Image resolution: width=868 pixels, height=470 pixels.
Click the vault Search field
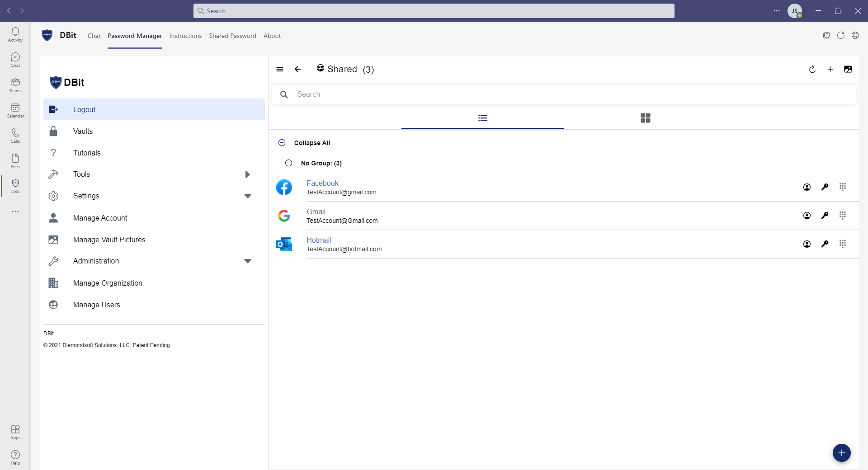click(x=564, y=94)
